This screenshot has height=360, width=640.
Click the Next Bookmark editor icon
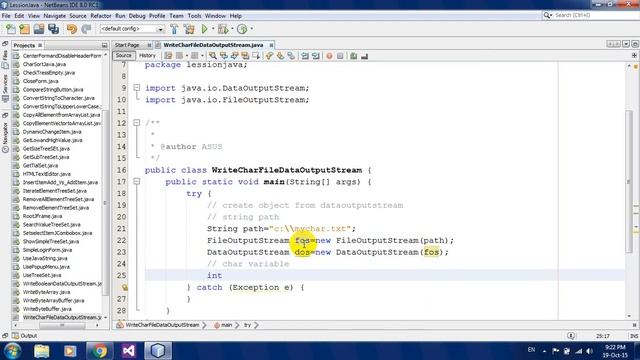[280, 56]
